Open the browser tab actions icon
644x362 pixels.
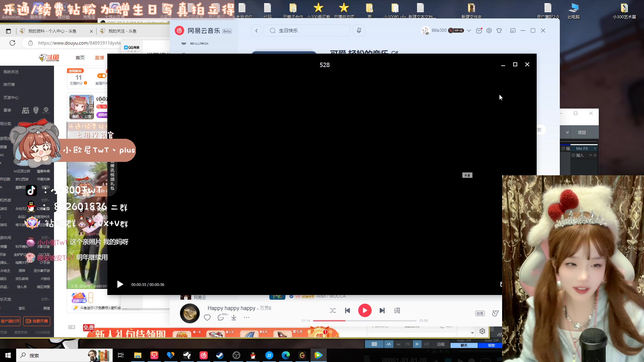8,31
